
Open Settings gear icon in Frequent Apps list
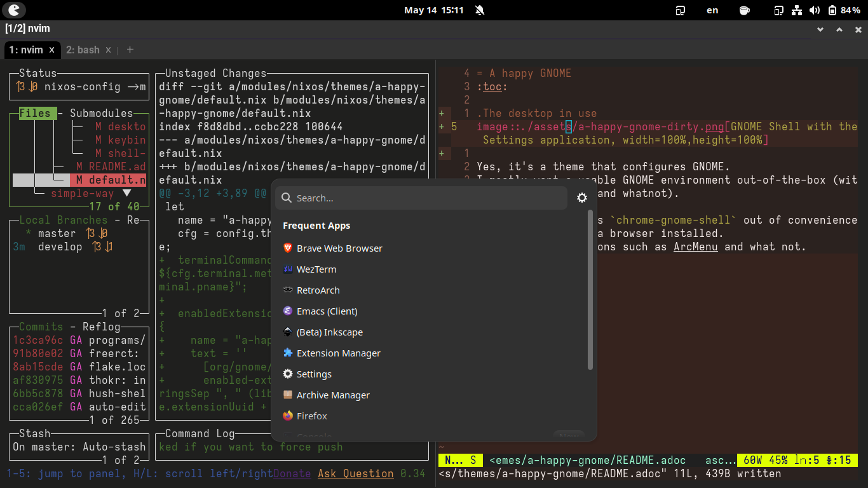point(288,374)
